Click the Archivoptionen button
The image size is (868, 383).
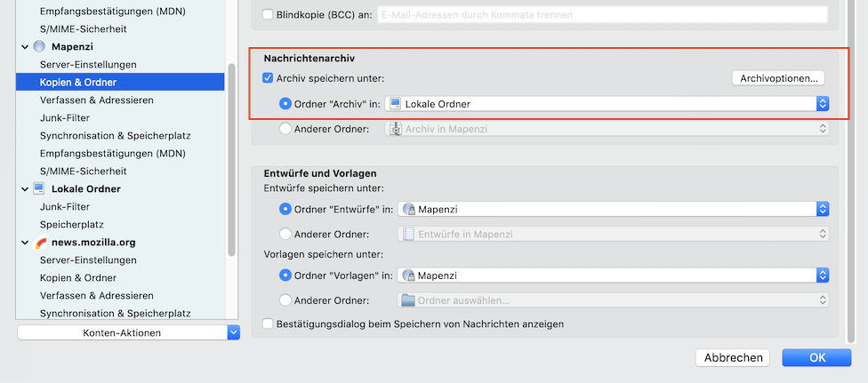click(x=778, y=78)
